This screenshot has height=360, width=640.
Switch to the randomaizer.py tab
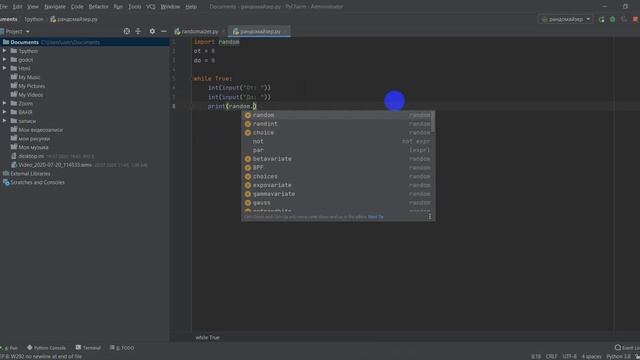[200, 31]
